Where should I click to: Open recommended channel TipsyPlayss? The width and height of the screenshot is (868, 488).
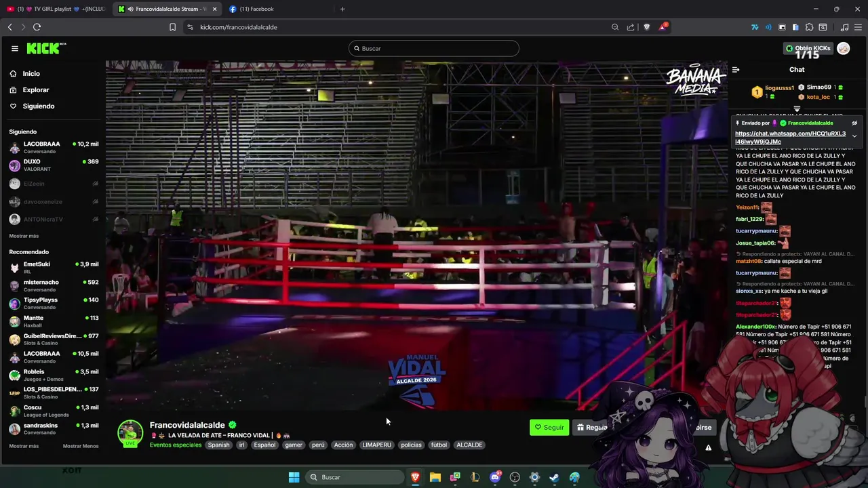tap(54, 303)
